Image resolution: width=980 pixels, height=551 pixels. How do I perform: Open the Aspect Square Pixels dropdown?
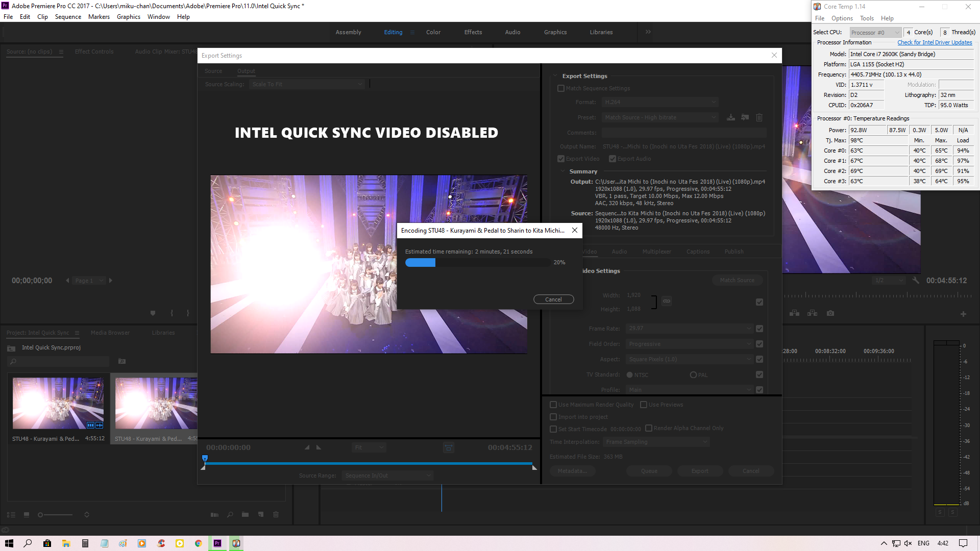690,359
